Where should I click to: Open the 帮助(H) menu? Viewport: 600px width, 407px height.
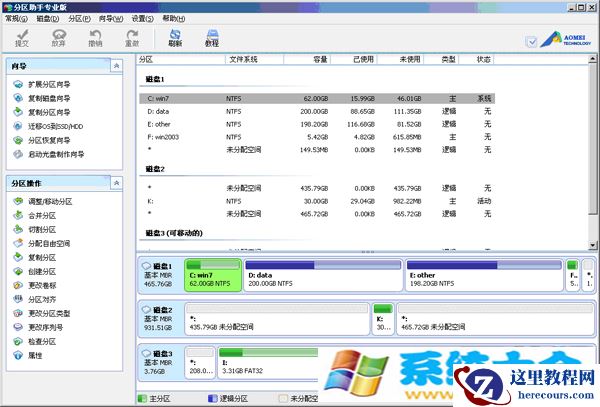pyautogui.click(x=174, y=18)
